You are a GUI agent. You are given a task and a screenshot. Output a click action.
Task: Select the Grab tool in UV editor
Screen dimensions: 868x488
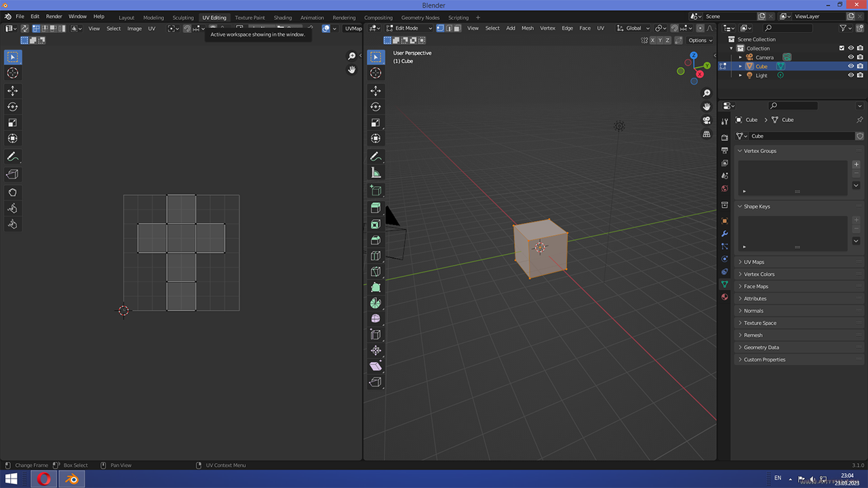[13, 192]
